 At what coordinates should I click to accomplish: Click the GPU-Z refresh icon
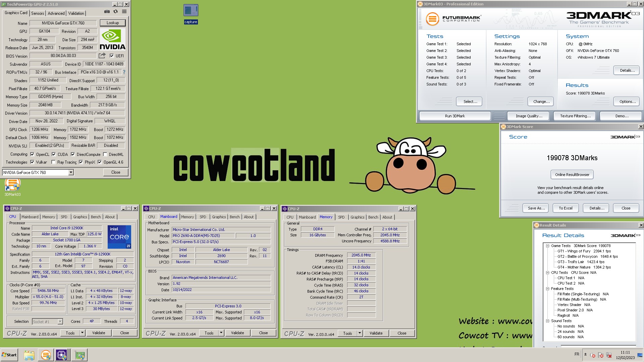(x=115, y=12)
